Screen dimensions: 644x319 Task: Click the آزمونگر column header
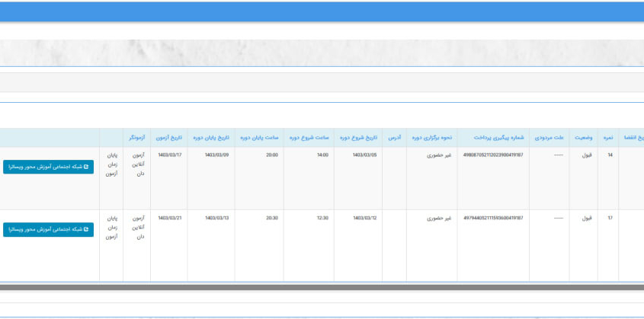[x=137, y=138]
